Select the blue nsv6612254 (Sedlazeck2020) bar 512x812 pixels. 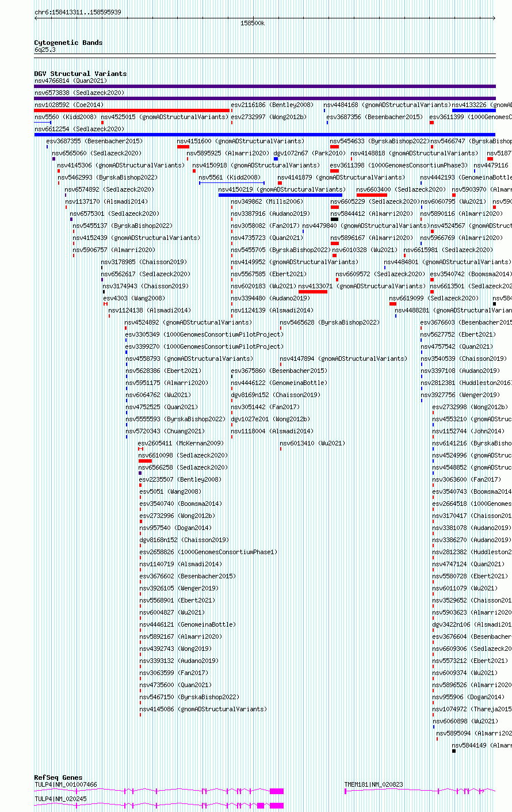click(x=265, y=135)
